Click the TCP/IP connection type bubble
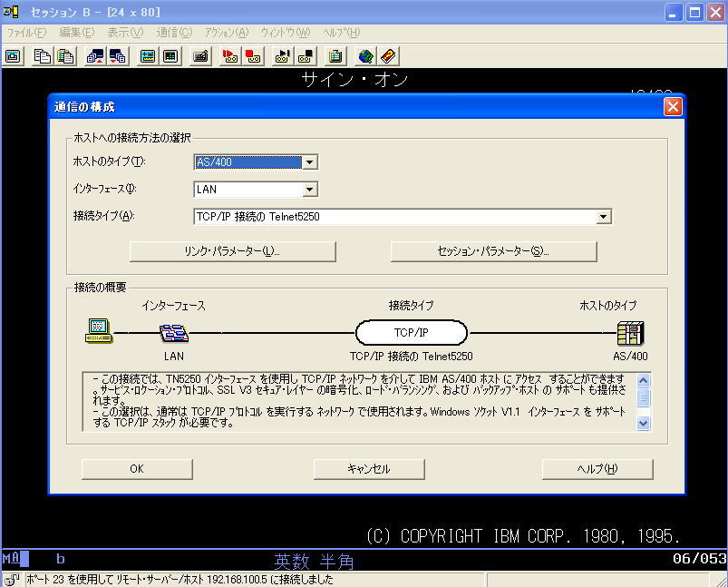 tap(412, 333)
